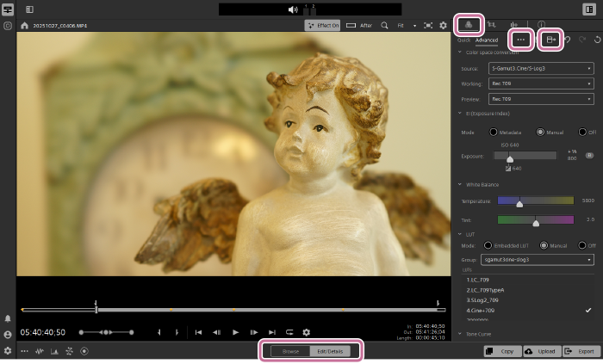Screen dimensions: 603x364
Task: Open application settings gear in left sidebar
Action: (x=8, y=350)
